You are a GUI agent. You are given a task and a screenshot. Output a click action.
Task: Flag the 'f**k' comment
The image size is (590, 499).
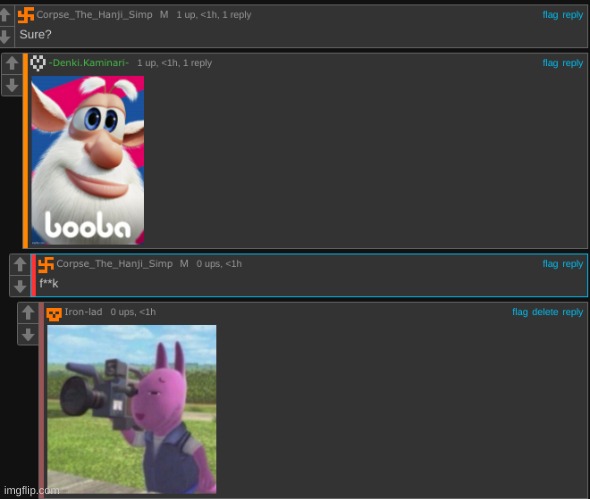pyautogui.click(x=550, y=264)
